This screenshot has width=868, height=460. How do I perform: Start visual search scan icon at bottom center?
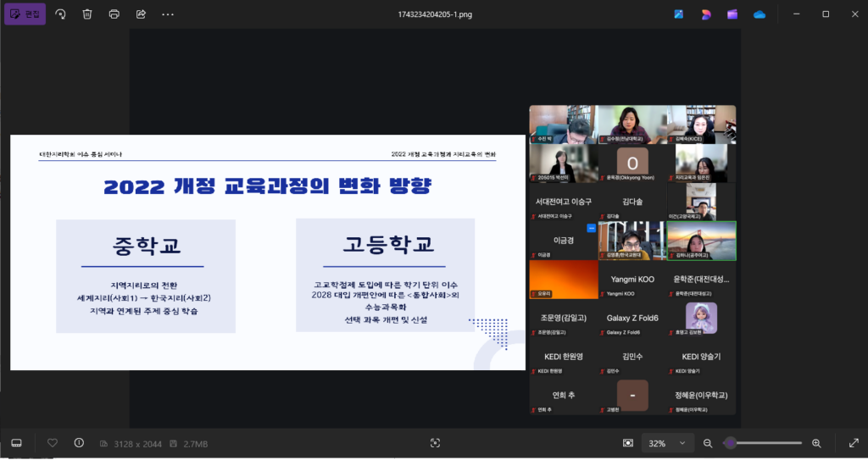coord(435,443)
